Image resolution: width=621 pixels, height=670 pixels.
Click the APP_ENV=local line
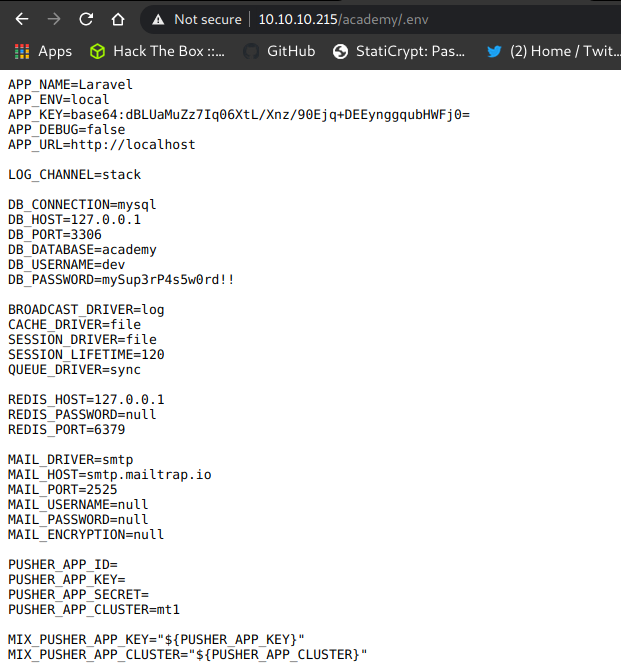[x=59, y=100]
